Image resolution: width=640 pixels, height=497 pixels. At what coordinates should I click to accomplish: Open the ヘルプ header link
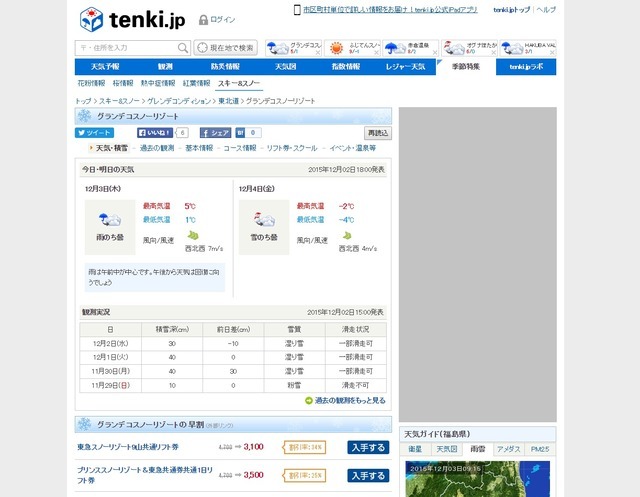tap(546, 10)
